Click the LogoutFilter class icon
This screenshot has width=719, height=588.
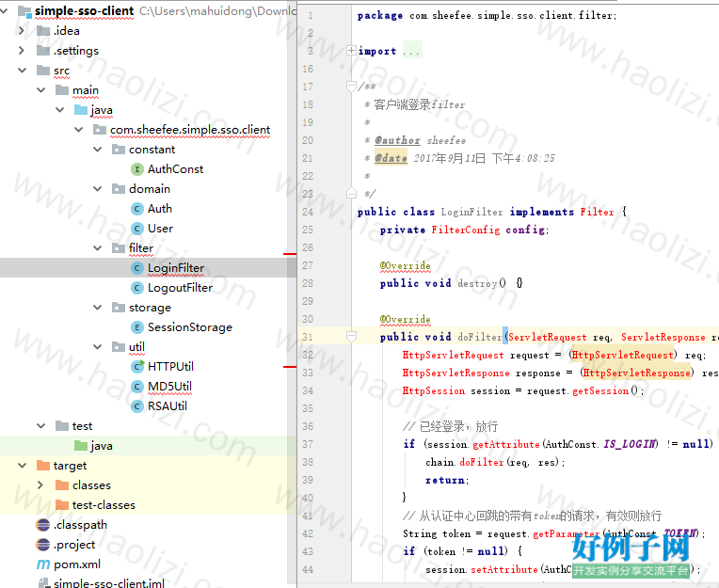(x=137, y=288)
